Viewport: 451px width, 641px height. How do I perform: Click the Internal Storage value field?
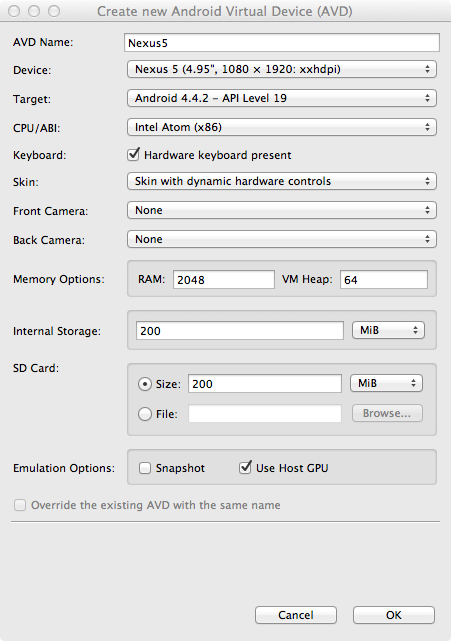pyautogui.click(x=240, y=331)
